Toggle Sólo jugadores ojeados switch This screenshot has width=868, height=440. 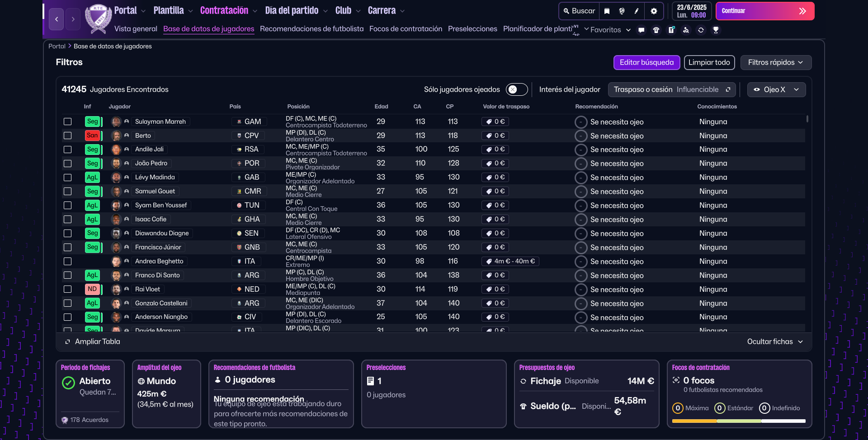(516, 89)
